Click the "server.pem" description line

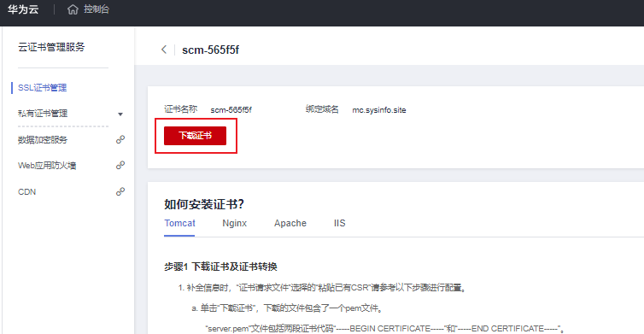point(386,329)
